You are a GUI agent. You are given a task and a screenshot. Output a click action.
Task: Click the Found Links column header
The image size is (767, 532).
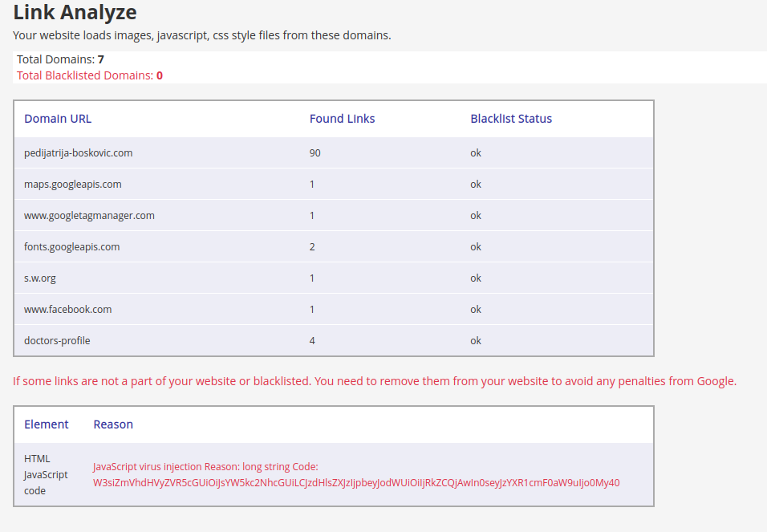point(342,119)
